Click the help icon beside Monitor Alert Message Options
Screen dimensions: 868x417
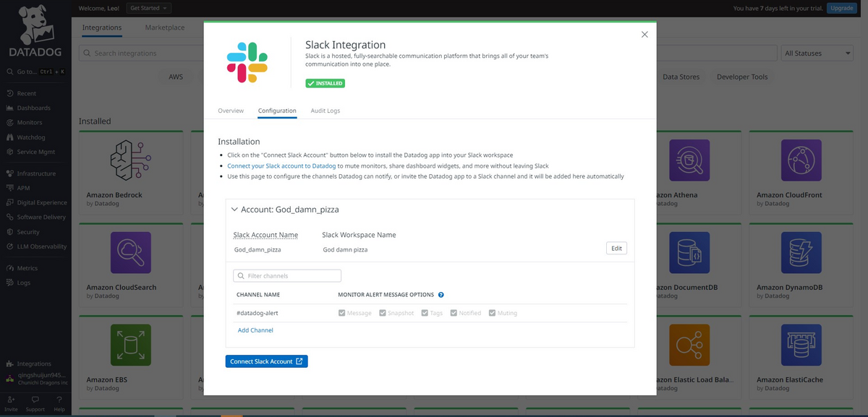pos(441,295)
